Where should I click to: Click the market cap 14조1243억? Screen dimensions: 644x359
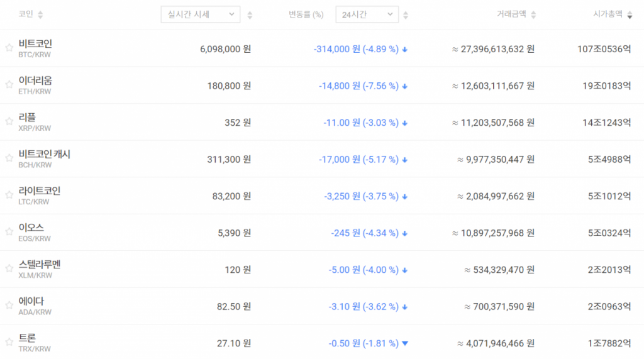[607, 123]
